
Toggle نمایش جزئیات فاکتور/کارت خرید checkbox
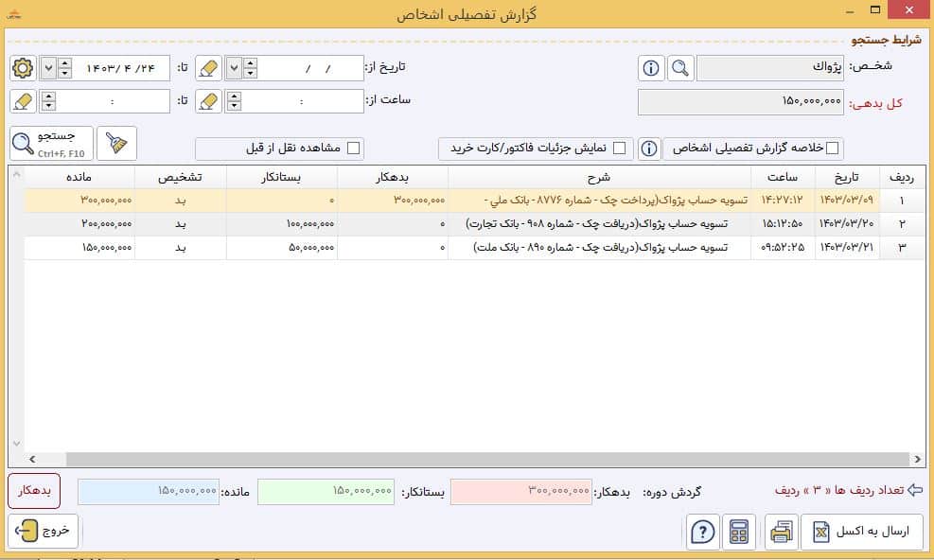[x=620, y=149]
